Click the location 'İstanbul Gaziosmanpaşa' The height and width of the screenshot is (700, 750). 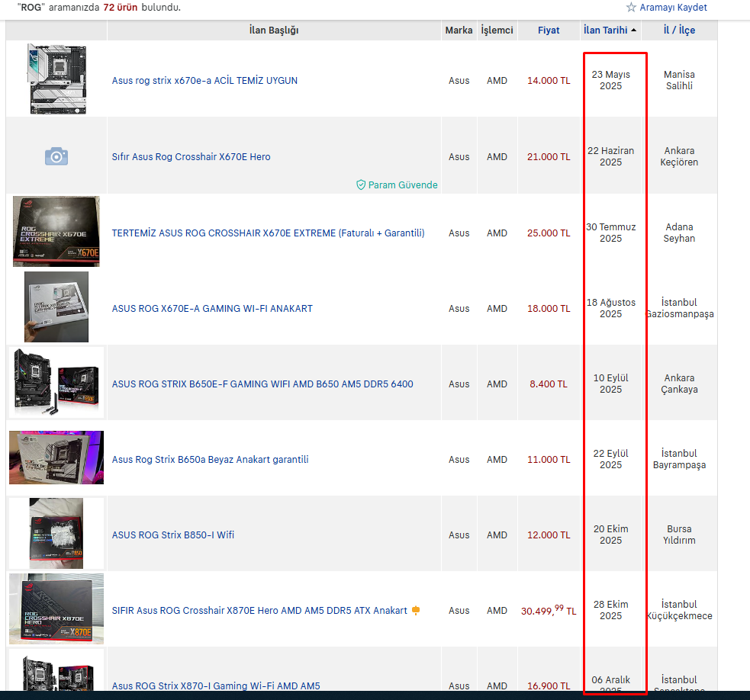tap(679, 308)
